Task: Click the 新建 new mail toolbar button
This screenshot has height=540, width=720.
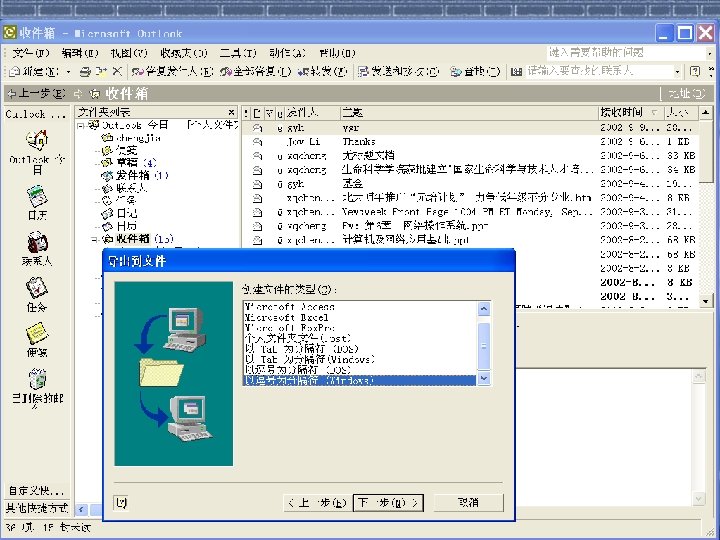Action: 35,72
